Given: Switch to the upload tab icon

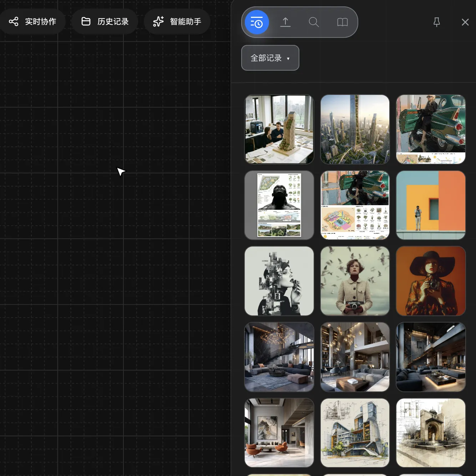Looking at the screenshot, I should pos(285,22).
